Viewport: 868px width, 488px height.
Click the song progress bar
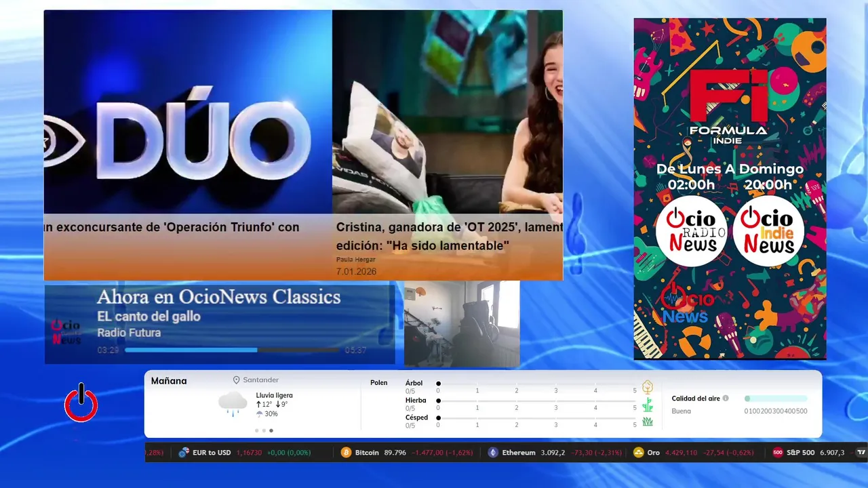pos(232,350)
